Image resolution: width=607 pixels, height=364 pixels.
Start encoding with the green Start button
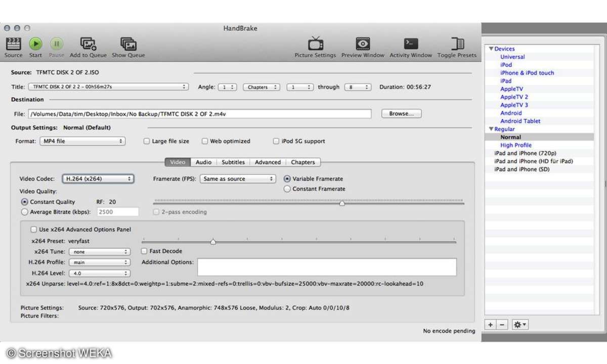point(35,43)
